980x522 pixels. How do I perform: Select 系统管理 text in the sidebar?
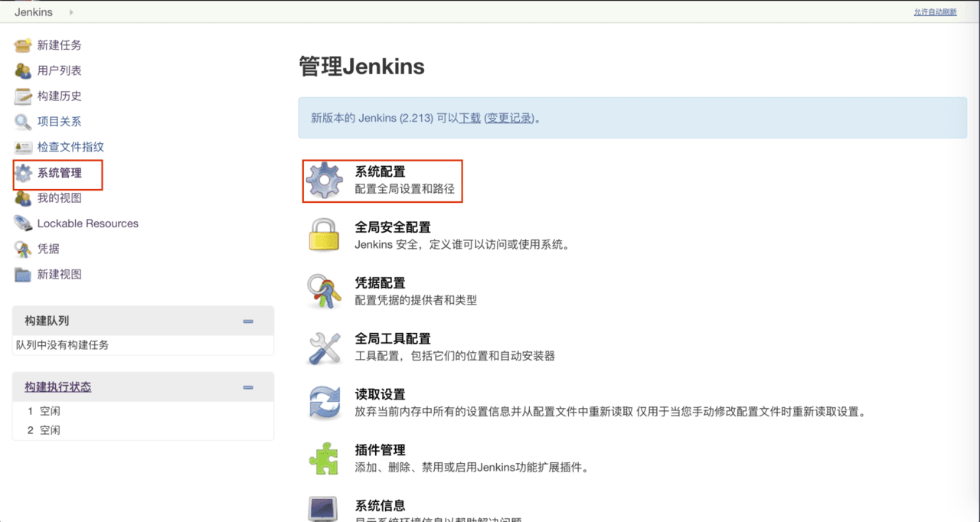click(x=60, y=173)
